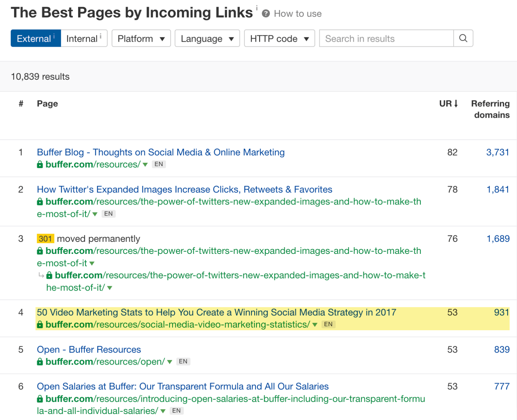Viewport: 517px width, 420px height.
Task: Click the help icon beside "How to use"
Action: coord(266,14)
